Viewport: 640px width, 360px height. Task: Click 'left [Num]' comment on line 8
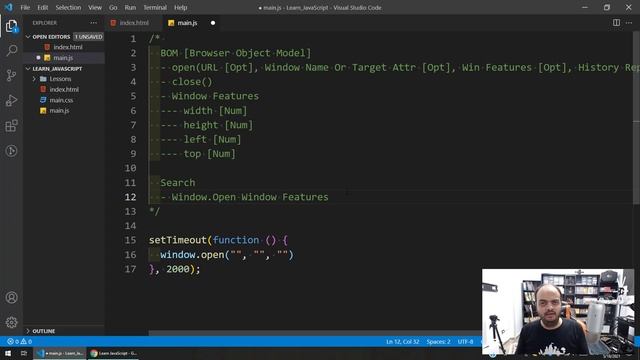coord(212,139)
